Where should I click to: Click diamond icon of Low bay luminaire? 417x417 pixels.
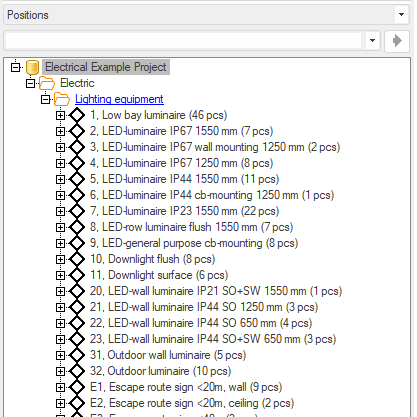[x=77, y=115]
